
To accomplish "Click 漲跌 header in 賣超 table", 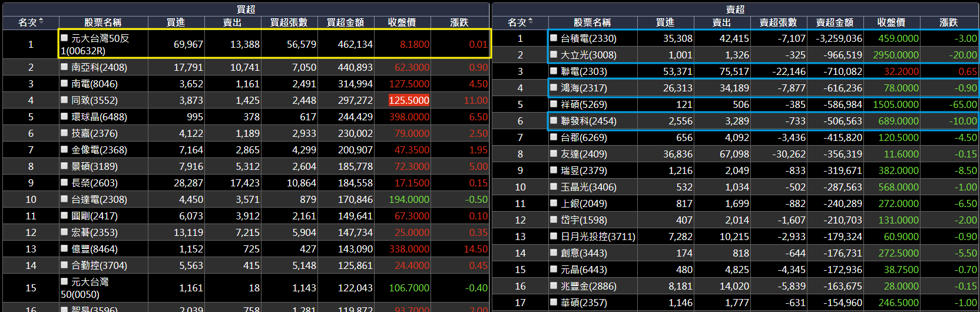I will click(948, 22).
